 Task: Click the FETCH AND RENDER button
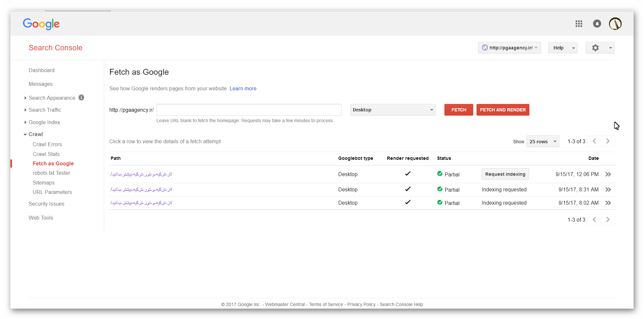point(503,110)
